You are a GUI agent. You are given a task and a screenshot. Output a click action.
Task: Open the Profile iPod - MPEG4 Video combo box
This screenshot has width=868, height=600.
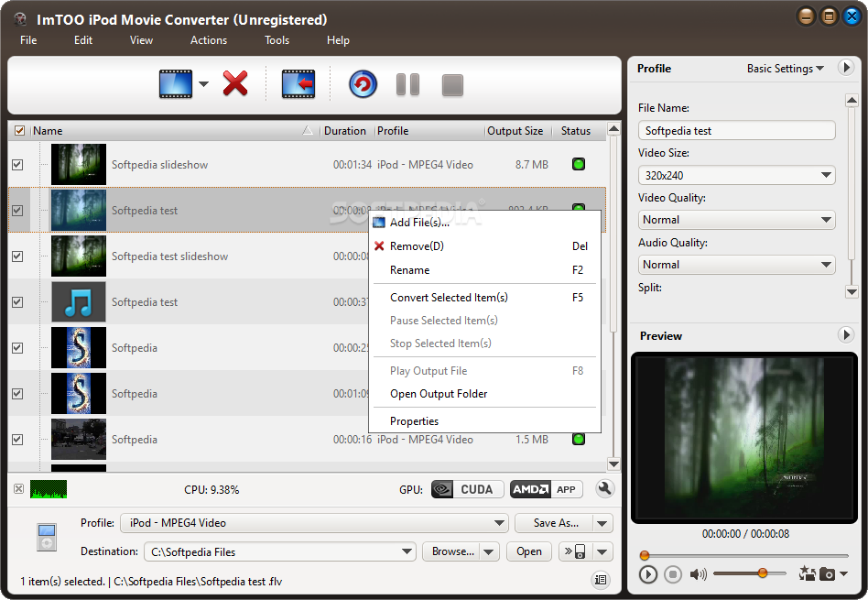314,522
